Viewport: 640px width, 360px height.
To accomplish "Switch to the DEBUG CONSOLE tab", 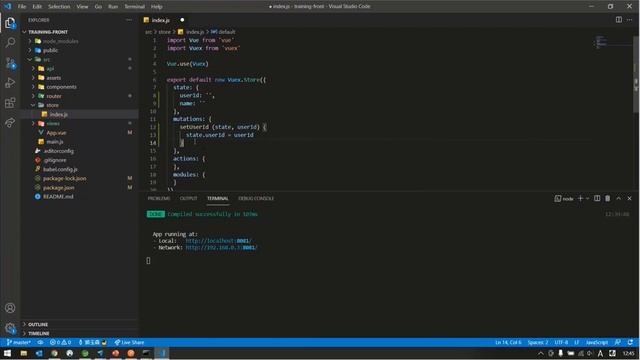I will [256, 198].
